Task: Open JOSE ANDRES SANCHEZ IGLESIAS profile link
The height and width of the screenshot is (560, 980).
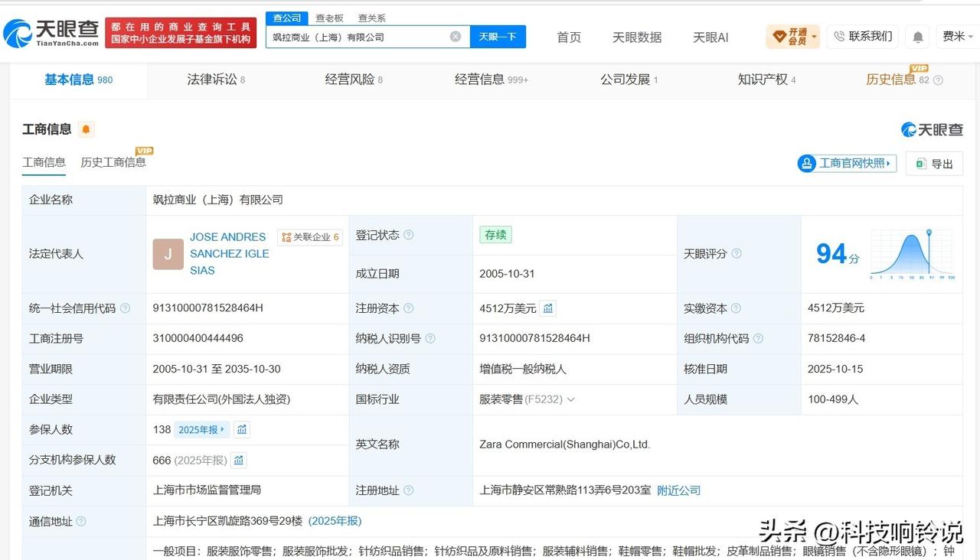Action: point(230,254)
